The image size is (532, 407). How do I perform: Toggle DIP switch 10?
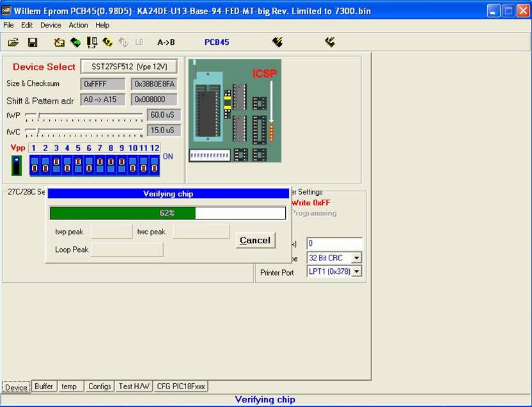(x=132, y=165)
